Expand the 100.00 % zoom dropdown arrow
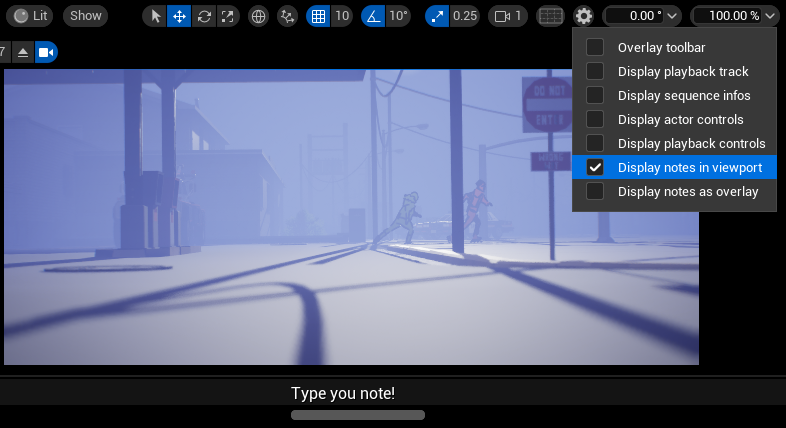The image size is (786, 428). (770, 16)
